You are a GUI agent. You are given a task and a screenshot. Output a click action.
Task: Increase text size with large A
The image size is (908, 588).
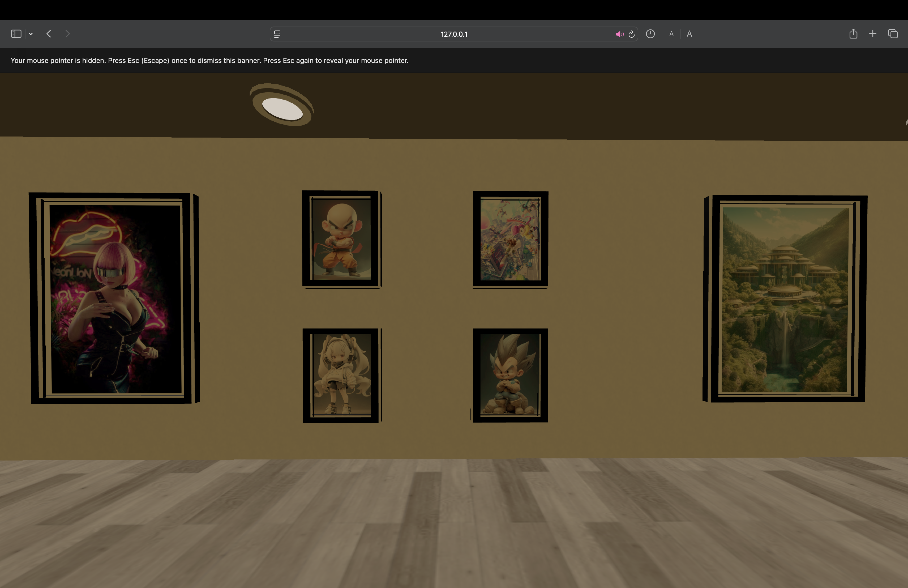pos(689,34)
